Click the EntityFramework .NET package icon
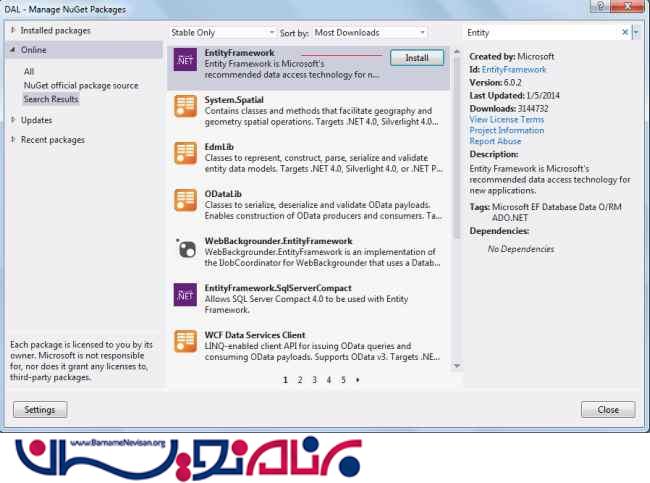The height and width of the screenshot is (483, 650). 185,60
